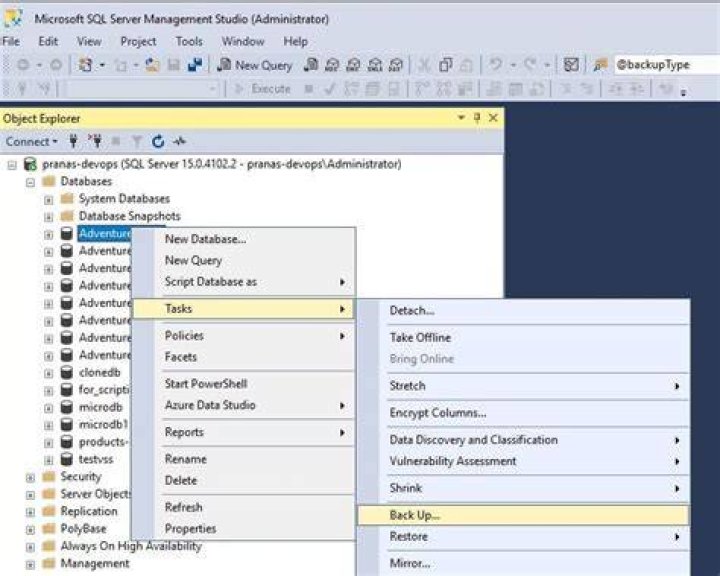The width and height of the screenshot is (720, 576).
Task: Click the @backupType search field
Action: (666, 65)
